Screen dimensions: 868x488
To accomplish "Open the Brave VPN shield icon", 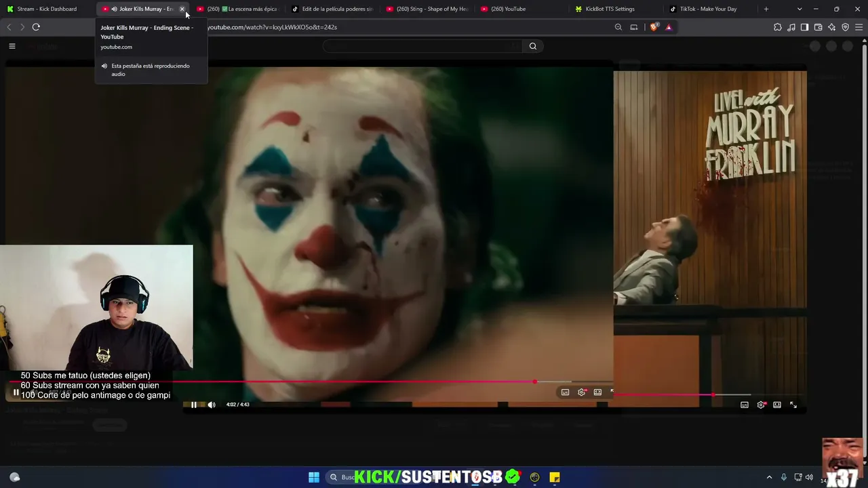I will [x=846, y=27].
